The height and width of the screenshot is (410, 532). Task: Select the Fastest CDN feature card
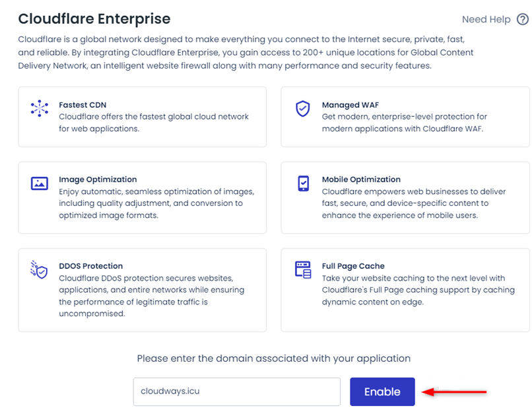(x=143, y=117)
